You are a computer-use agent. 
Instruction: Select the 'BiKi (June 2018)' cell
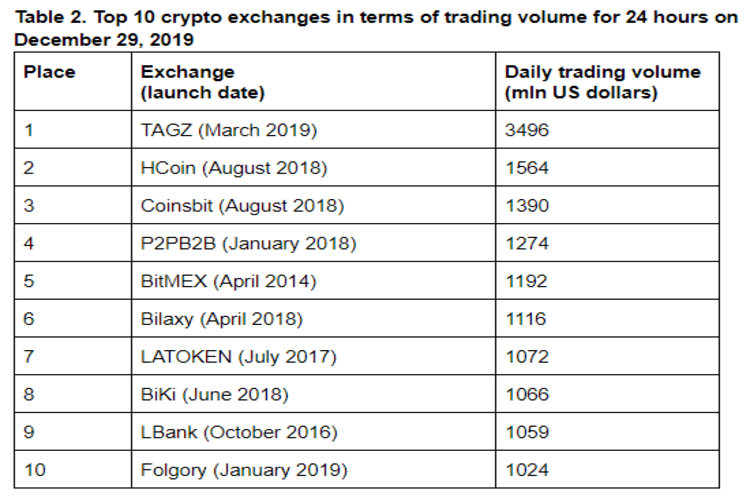[214, 394]
